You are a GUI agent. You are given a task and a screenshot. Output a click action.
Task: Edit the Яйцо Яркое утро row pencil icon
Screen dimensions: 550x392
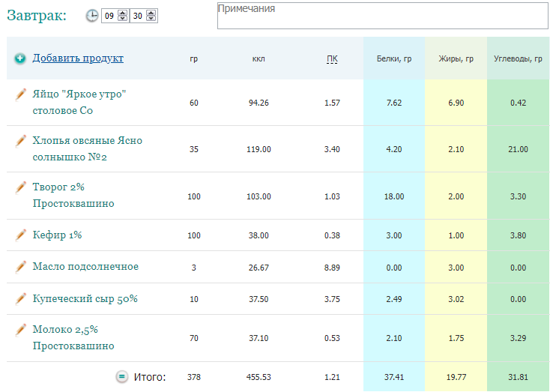coord(20,94)
